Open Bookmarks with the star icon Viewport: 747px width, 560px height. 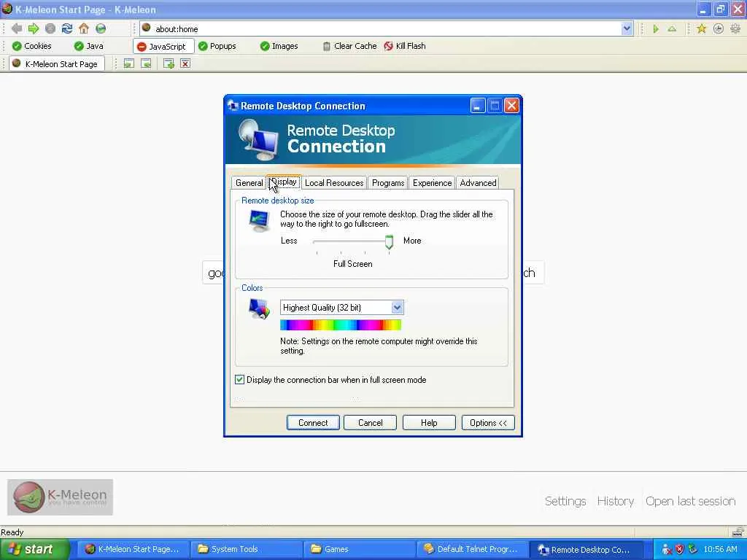(x=701, y=29)
